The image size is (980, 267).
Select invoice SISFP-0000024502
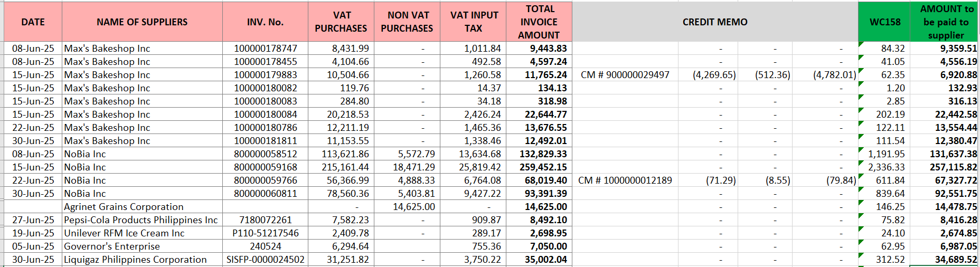click(265, 260)
